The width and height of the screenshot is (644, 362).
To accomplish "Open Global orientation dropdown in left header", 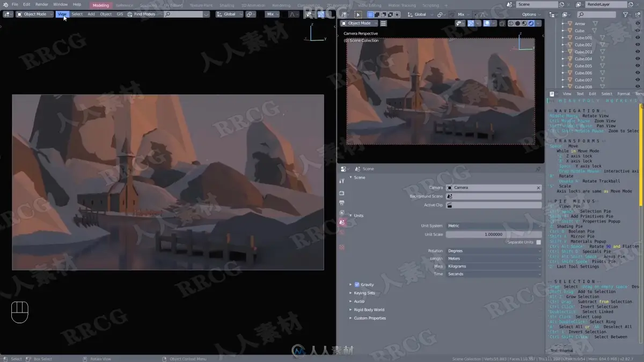I will coord(229,14).
